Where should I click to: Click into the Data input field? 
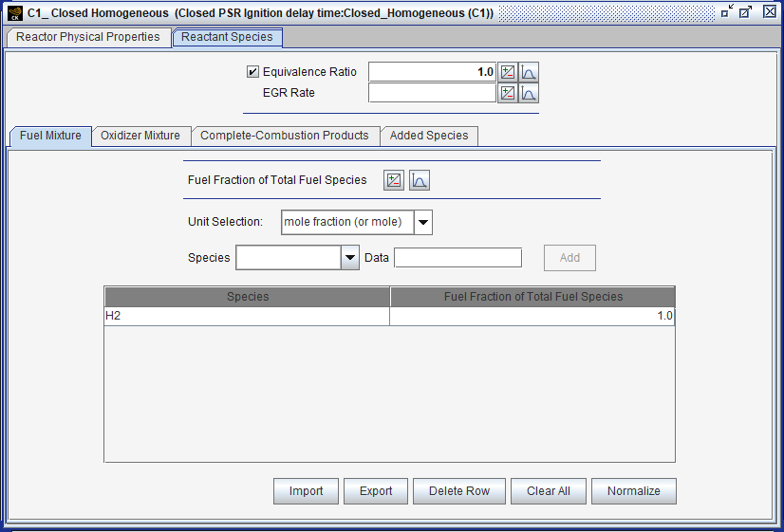coord(458,258)
